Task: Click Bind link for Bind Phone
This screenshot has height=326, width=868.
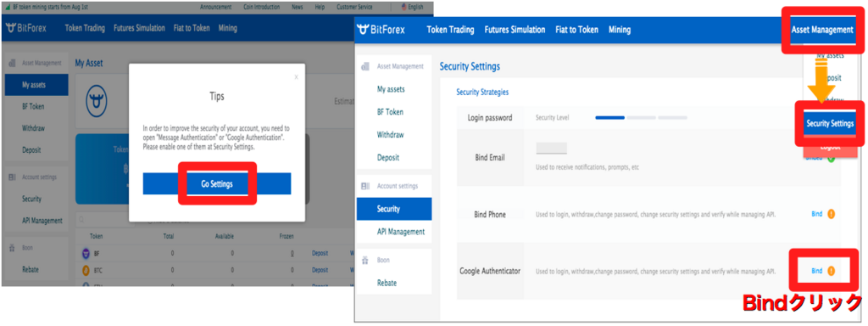Action: click(816, 214)
